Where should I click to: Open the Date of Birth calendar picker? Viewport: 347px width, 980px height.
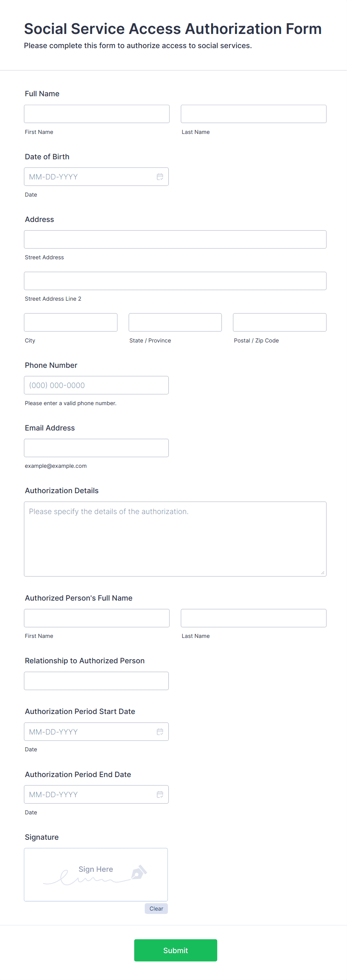(x=159, y=176)
